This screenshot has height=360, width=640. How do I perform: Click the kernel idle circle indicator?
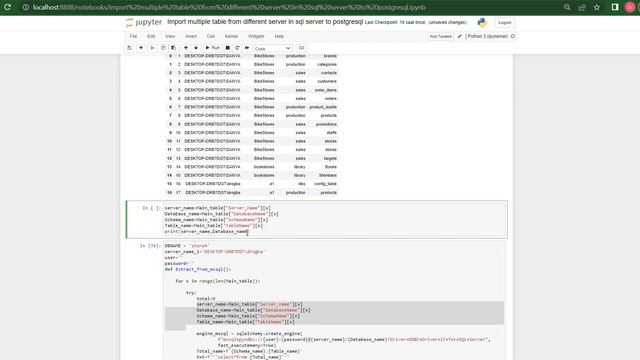[513, 36]
